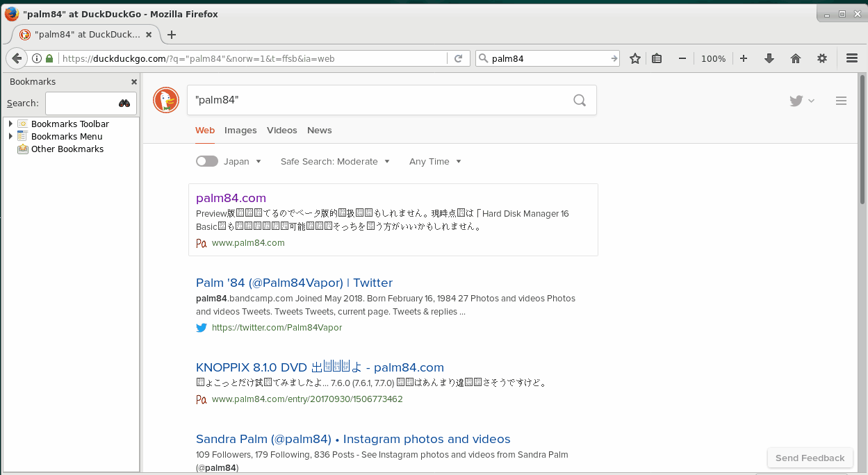Image resolution: width=868 pixels, height=475 pixels.
Task: Toggle the Japan region switch
Action: (x=206, y=161)
